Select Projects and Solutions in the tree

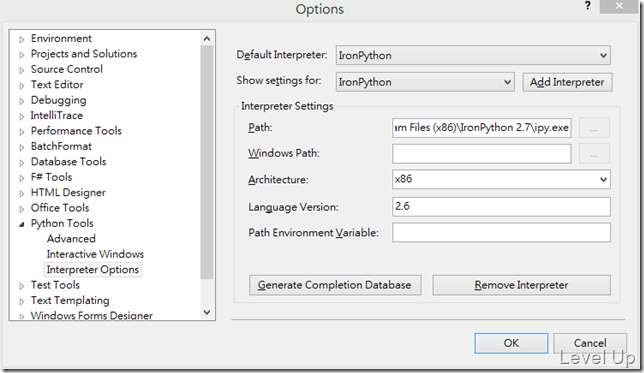click(x=84, y=54)
